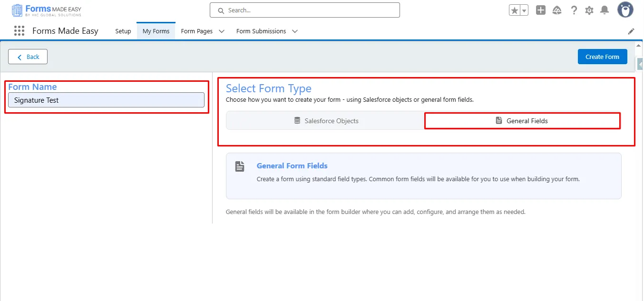
Task: Open the user profile avatar
Action: coord(625,10)
